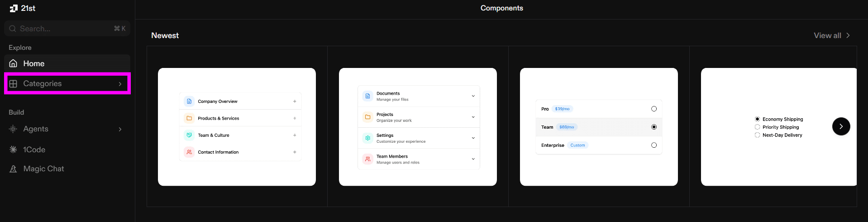
Task: Click the search magnifier icon
Action: tap(13, 29)
